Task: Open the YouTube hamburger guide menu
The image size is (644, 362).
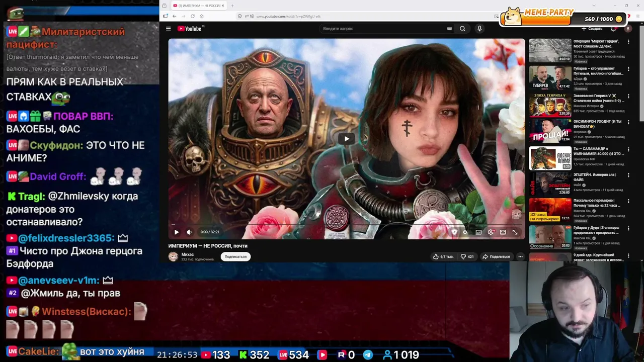Action: click(x=168, y=29)
